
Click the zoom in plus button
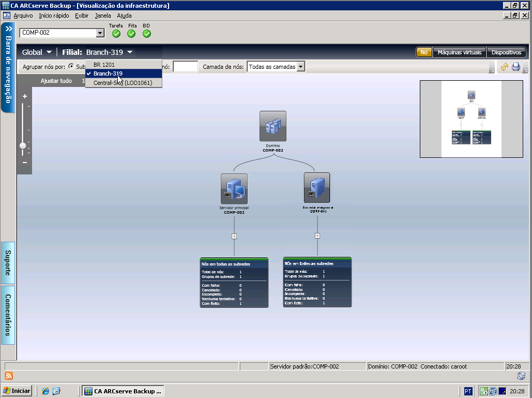tap(24, 96)
